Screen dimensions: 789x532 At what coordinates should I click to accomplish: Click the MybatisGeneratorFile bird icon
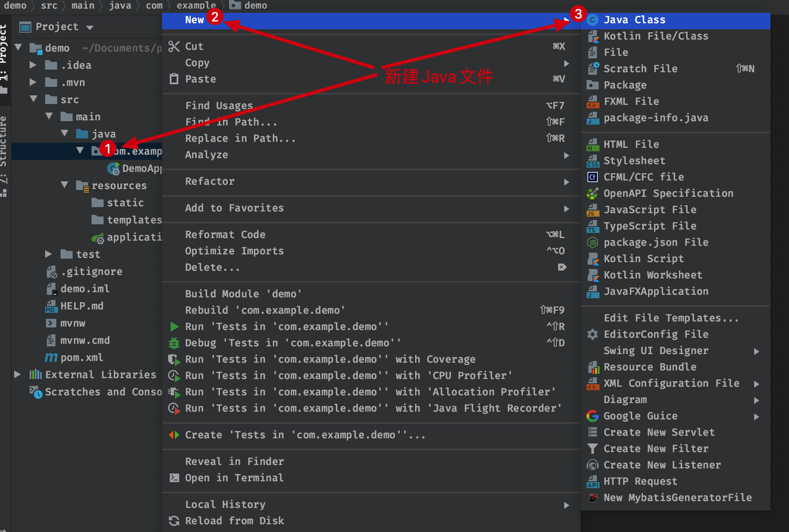click(x=593, y=498)
